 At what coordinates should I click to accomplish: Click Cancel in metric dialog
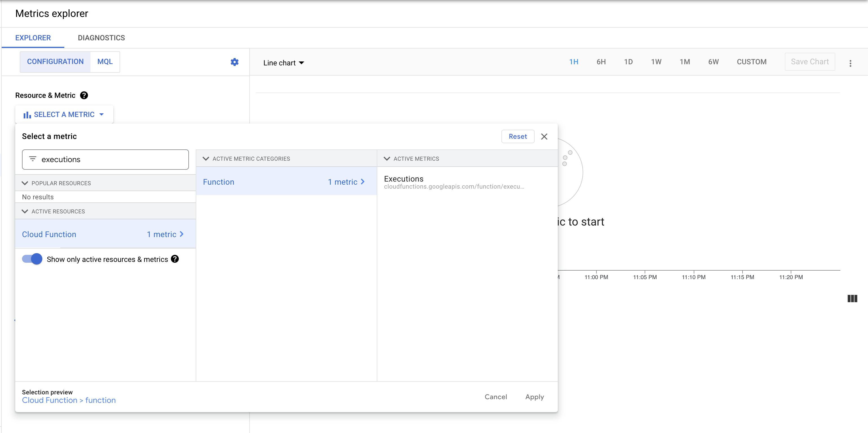pos(496,397)
